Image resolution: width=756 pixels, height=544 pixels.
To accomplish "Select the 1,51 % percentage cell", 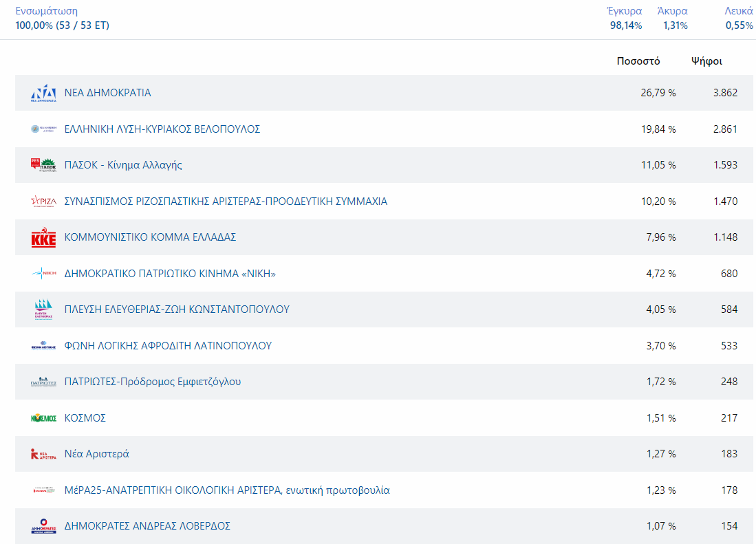I will pos(661,417).
